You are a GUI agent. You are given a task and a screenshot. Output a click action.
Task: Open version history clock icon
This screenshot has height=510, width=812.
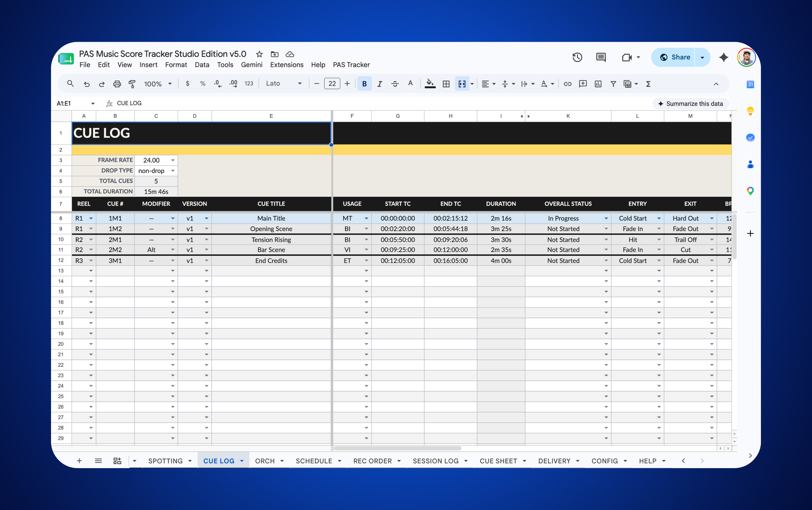click(577, 57)
